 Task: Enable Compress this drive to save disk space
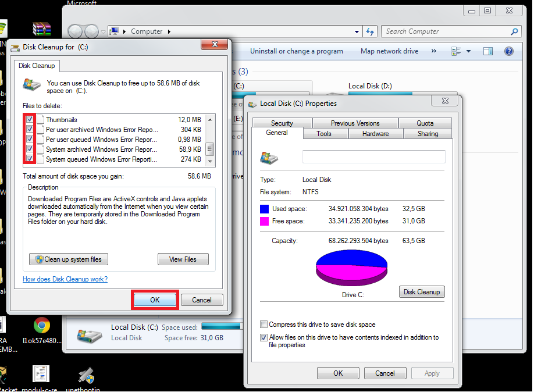[x=264, y=324]
